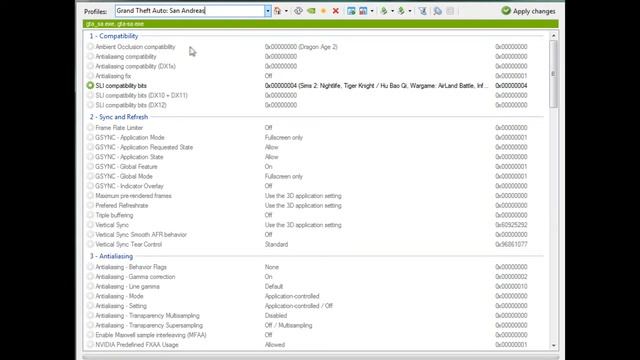
Task: Select Vertical Sync Smooth AFR behavior setting
Action: (x=141, y=235)
